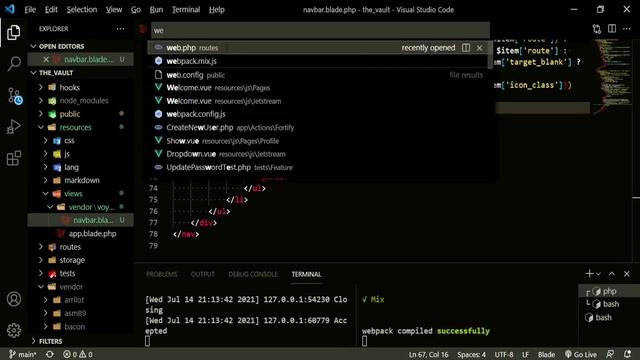Click UTF-8 encoding in status bar
The width and height of the screenshot is (640, 360).
[504, 354]
